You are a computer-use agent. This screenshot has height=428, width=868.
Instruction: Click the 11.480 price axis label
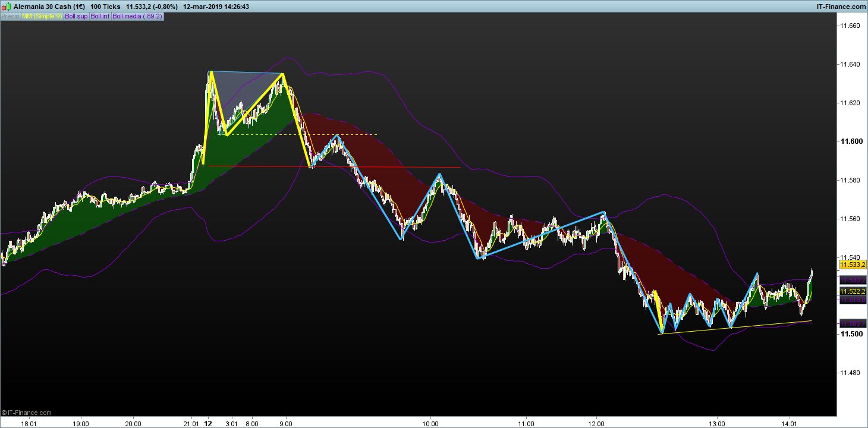(849, 373)
